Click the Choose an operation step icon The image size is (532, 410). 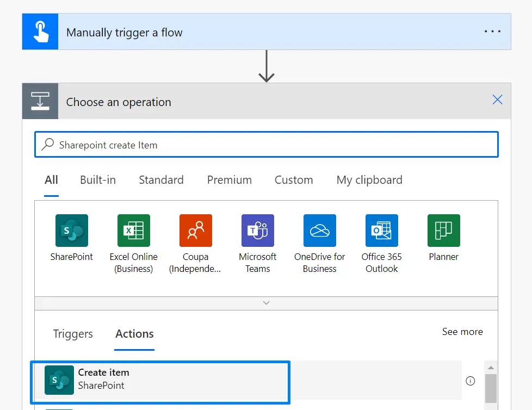click(40, 101)
